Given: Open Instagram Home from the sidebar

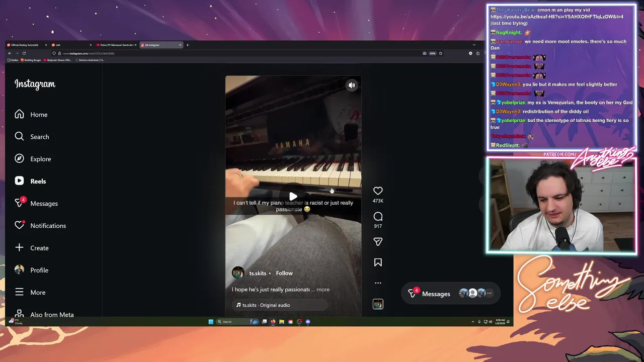Looking at the screenshot, I should [31, 115].
